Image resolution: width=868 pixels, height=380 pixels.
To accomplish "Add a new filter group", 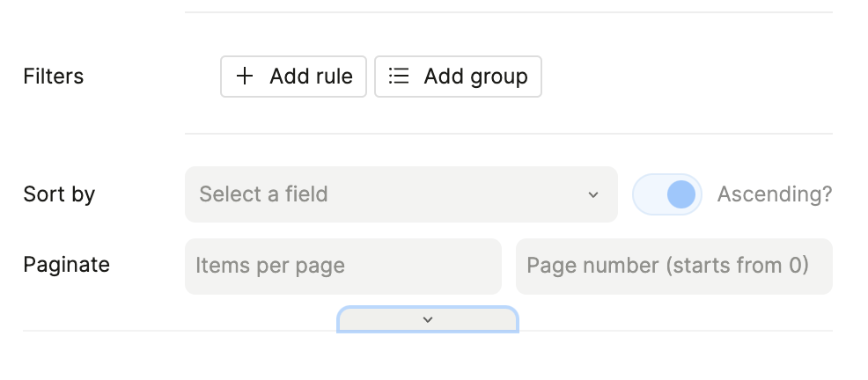I will [x=458, y=77].
